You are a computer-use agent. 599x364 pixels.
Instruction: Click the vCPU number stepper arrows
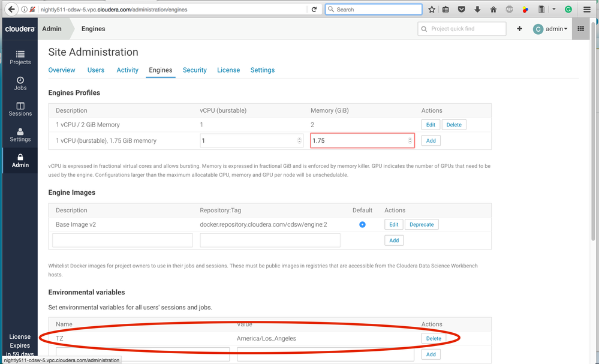coord(300,140)
